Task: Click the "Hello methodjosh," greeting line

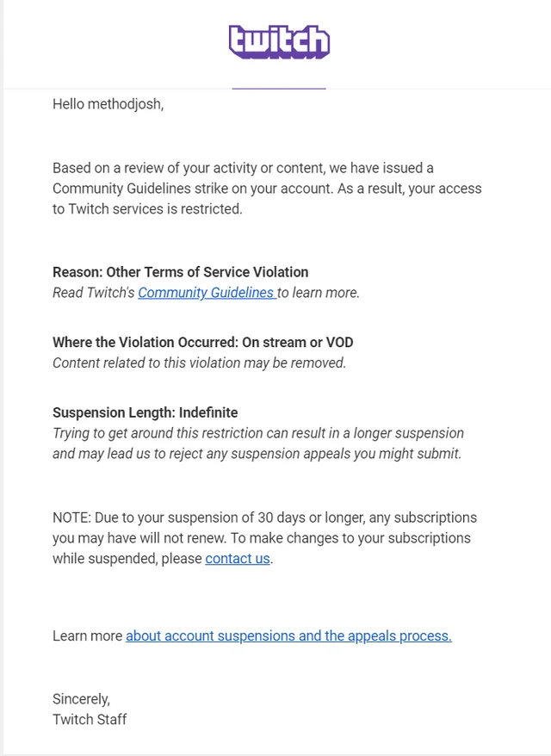Action: 108,104
